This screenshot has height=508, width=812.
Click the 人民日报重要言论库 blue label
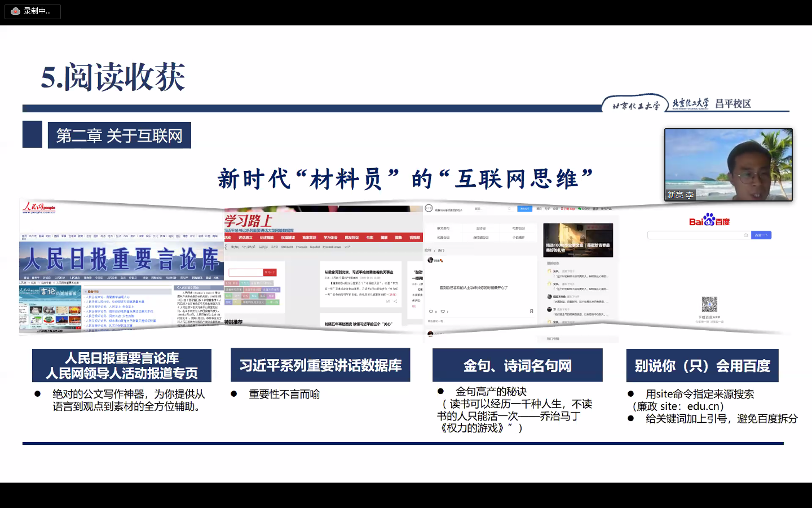122,365
